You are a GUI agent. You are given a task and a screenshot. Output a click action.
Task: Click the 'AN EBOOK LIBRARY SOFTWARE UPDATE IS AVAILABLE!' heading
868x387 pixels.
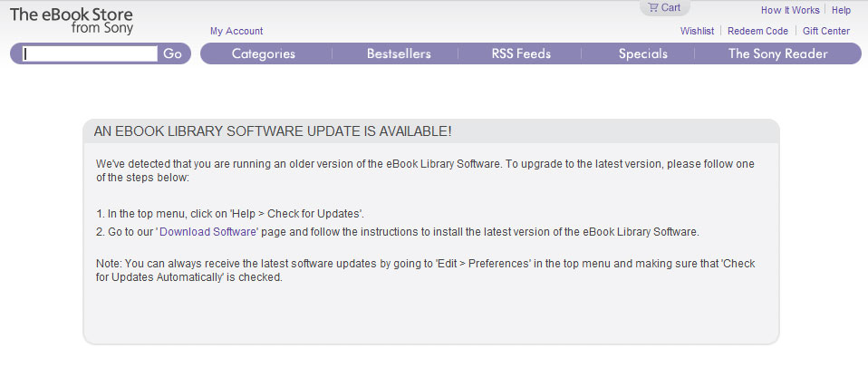point(273,131)
